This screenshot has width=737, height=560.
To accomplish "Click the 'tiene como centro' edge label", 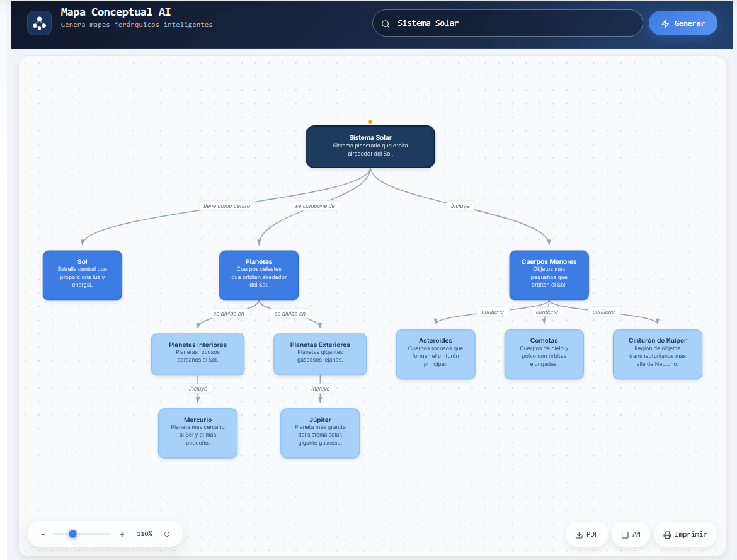I will 226,206.
